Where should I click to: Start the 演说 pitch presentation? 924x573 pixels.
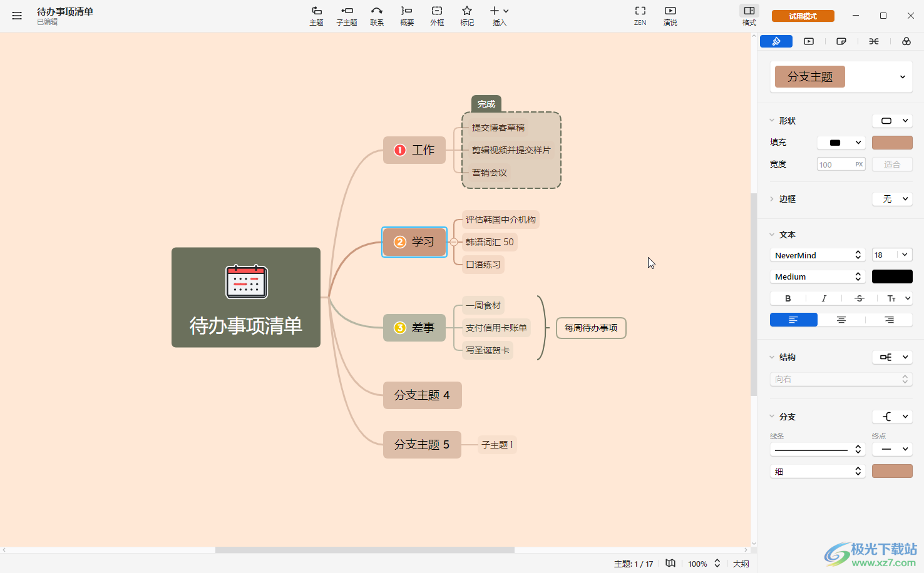point(670,16)
